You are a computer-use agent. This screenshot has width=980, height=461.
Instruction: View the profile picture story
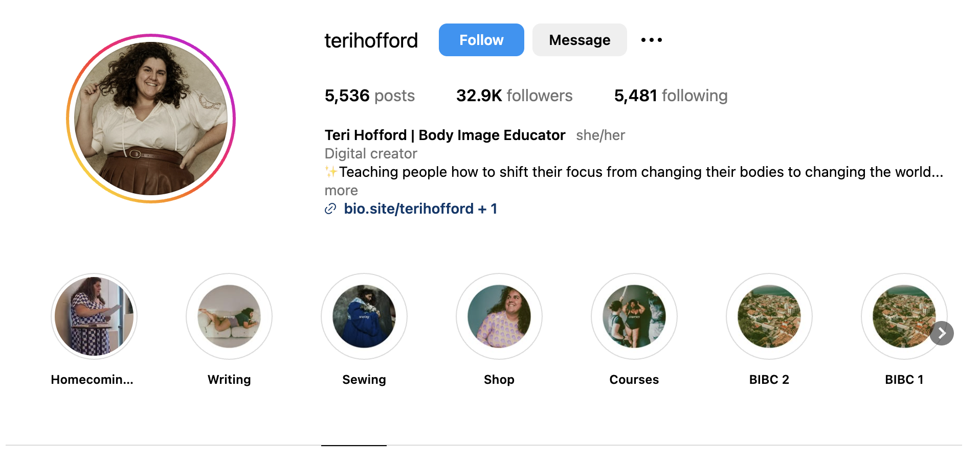[151, 119]
